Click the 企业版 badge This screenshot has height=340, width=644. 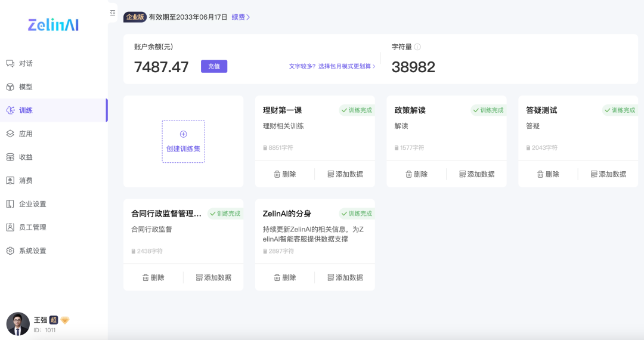click(135, 17)
